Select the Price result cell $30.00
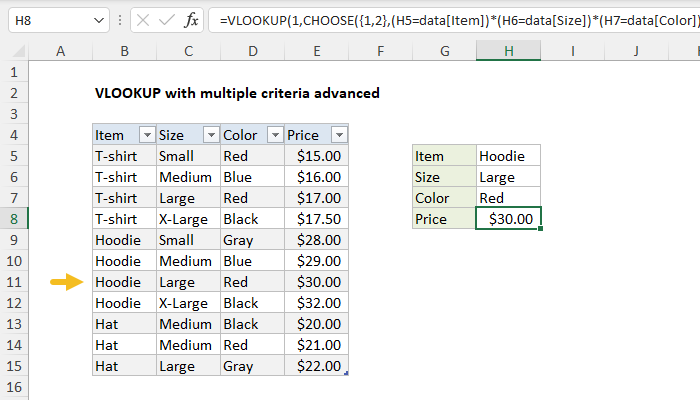700x400 pixels. pos(509,218)
